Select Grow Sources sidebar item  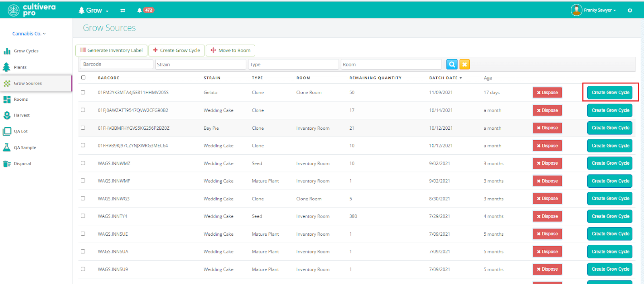point(36,83)
